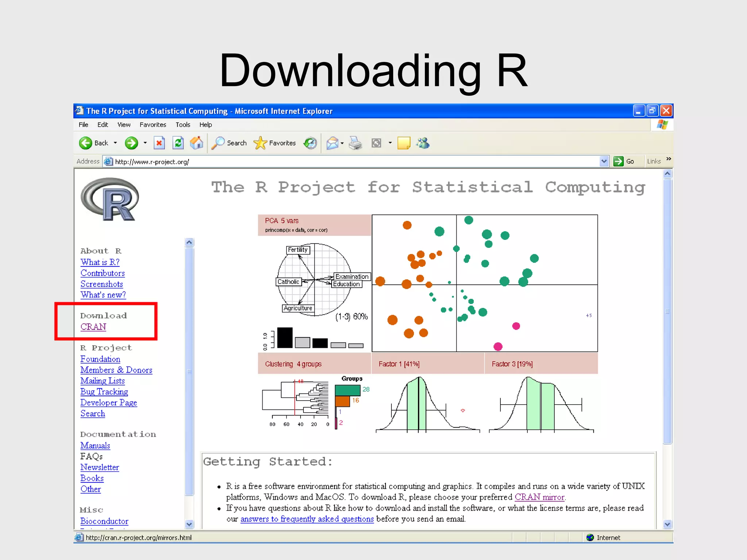Open the Books link
The height and width of the screenshot is (560, 747).
click(x=92, y=478)
